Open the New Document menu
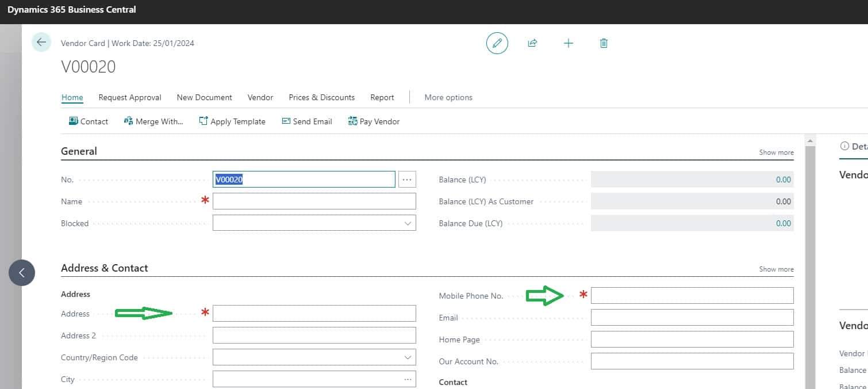Image resolution: width=868 pixels, height=389 pixels. pos(205,97)
